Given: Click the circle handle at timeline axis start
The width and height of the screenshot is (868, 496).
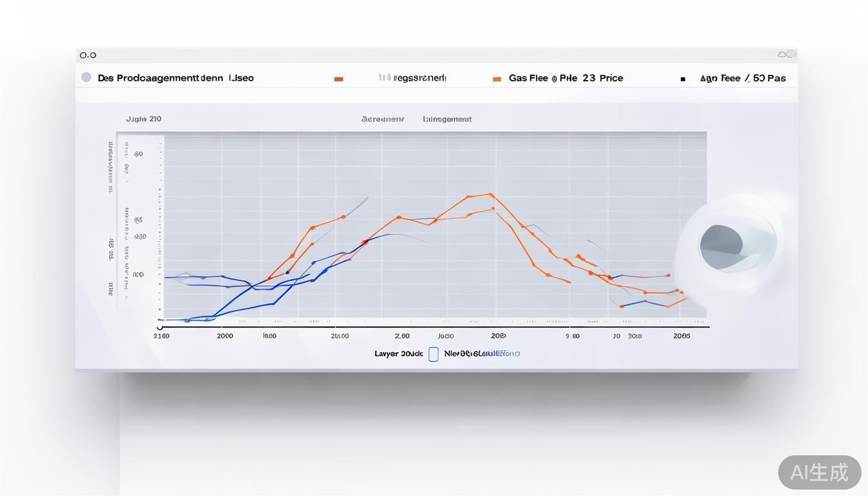Looking at the screenshot, I should tap(160, 327).
